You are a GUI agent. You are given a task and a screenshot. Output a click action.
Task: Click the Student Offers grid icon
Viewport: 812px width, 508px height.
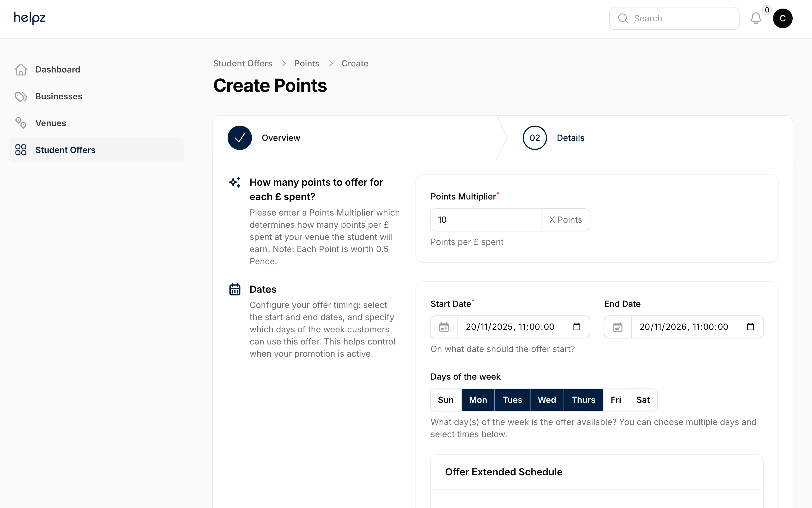pos(21,150)
